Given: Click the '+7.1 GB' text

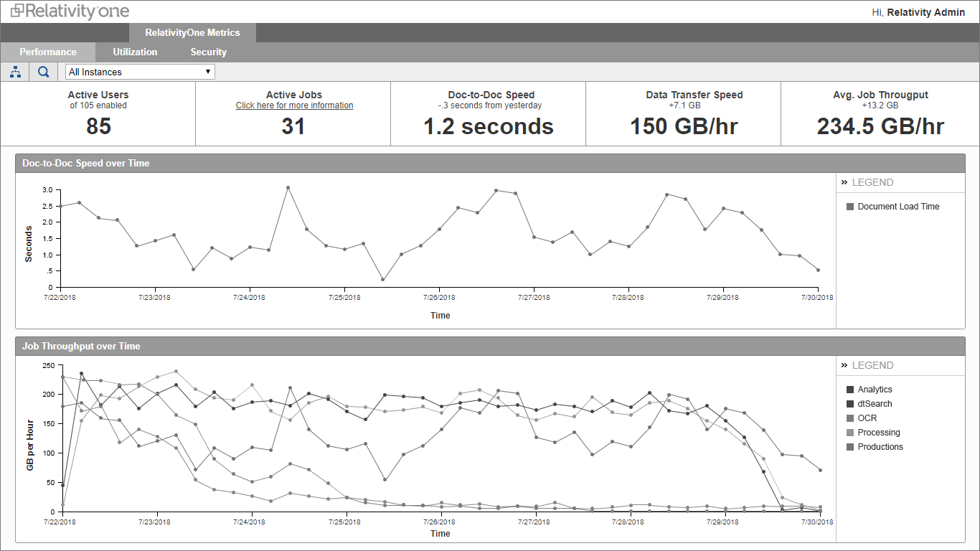Looking at the screenshot, I should (684, 105).
